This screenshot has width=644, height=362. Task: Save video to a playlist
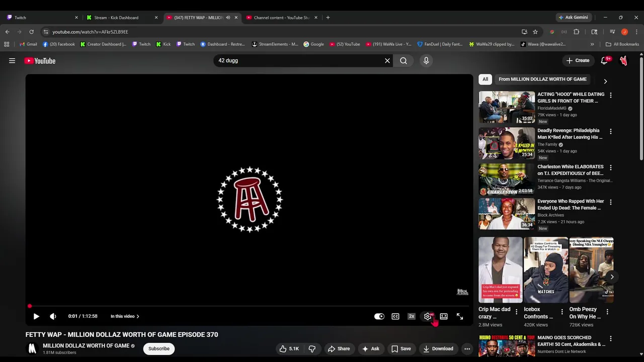[401, 348]
